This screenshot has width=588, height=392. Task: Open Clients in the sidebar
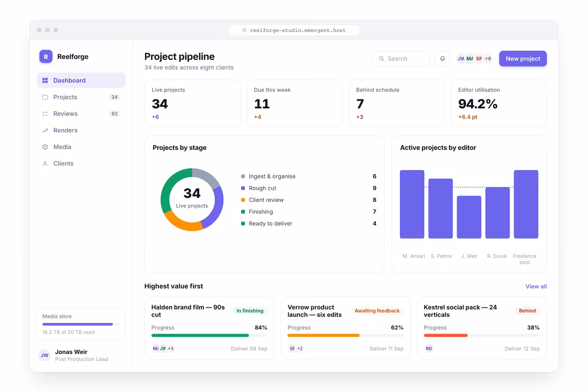[x=81, y=164]
